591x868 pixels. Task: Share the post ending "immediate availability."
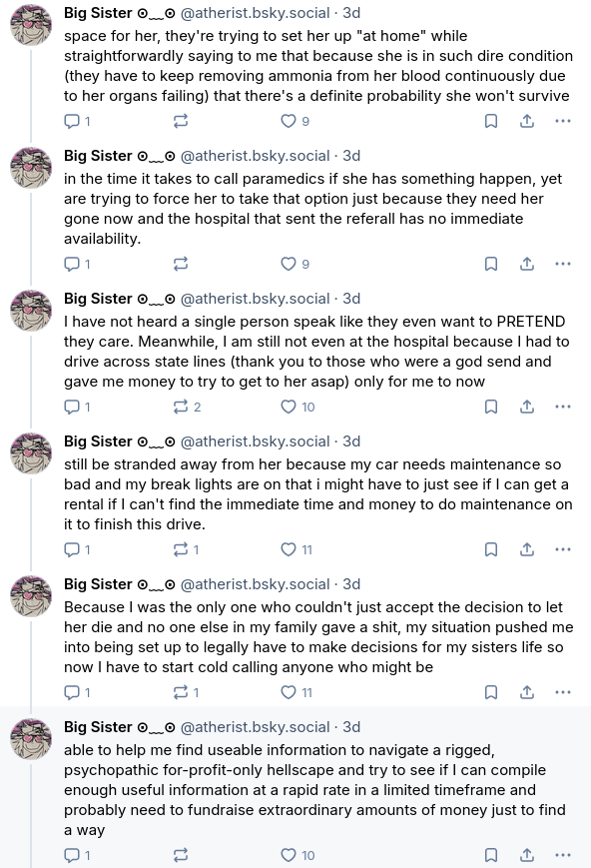[527, 264]
